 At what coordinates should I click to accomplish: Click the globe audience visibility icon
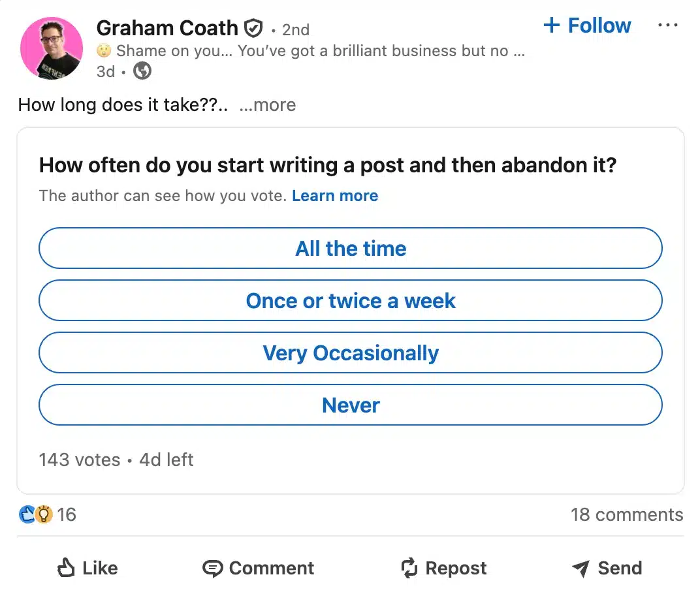(142, 71)
